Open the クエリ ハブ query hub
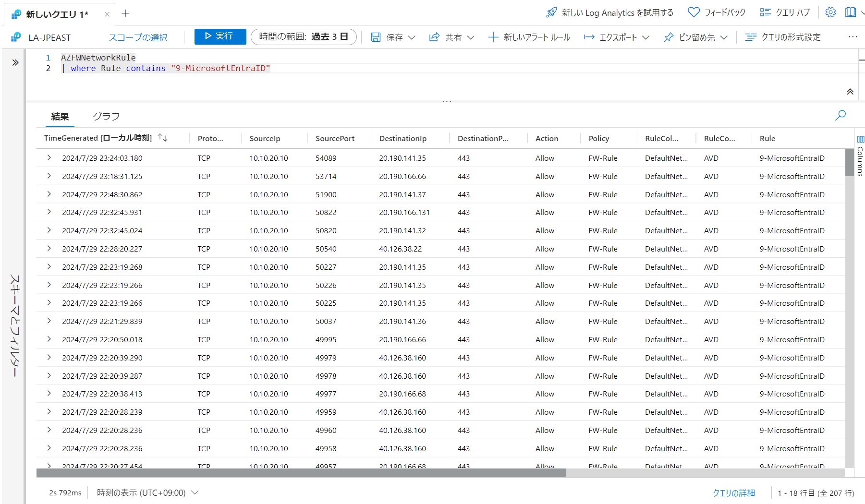This screenshot has height=504, width=865. pyautogui.click(x=785, y=12)
